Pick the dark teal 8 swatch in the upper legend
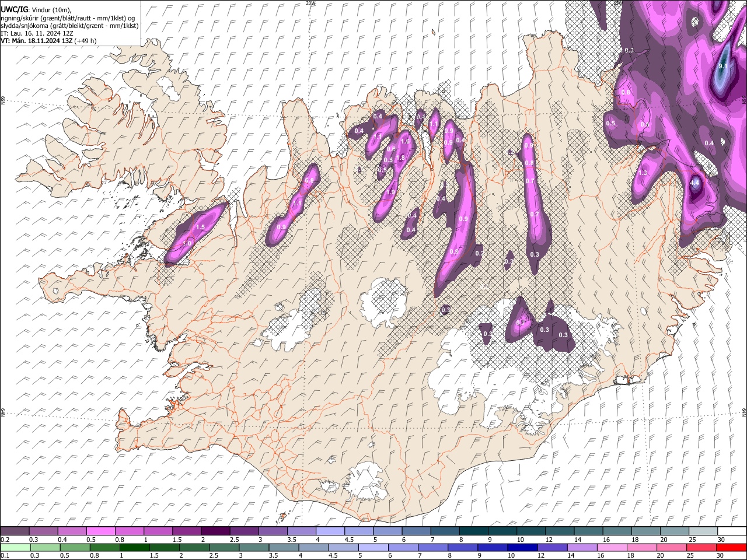The width and height of the screenshot is (747, 560). click(474, 531)
